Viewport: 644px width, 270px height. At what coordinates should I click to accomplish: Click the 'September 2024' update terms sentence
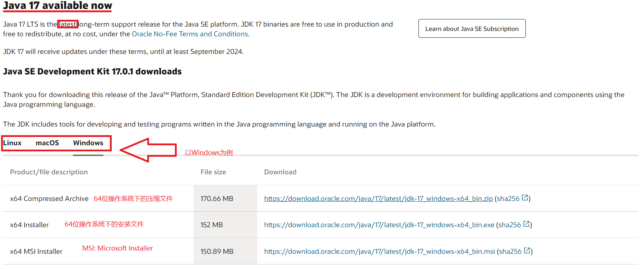(124, 51)
